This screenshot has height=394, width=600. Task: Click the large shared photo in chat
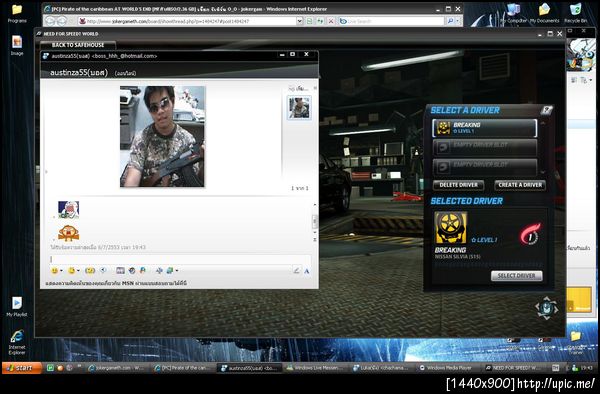[162, 137]
